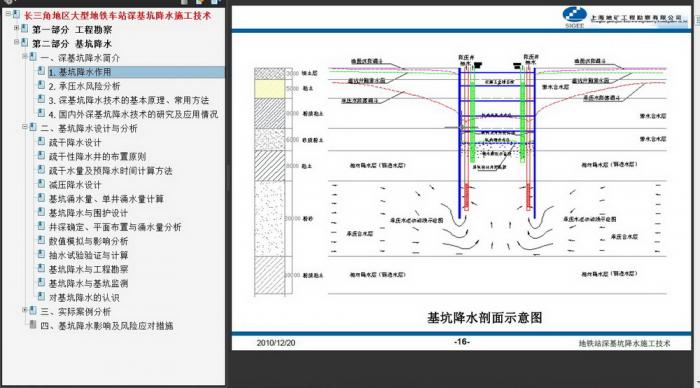The height and width of the screenshot is (388, 700).
Task: Click the bookmark icon beside 抽水试验验证与计算
Action: (x=41, y=254)
